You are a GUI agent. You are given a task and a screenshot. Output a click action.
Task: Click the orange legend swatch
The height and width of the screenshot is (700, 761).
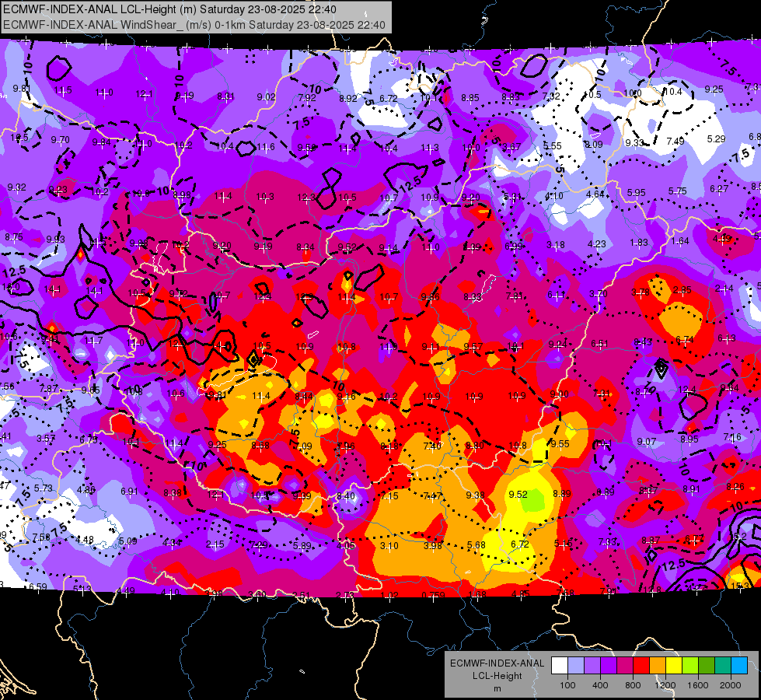(658, 666)
